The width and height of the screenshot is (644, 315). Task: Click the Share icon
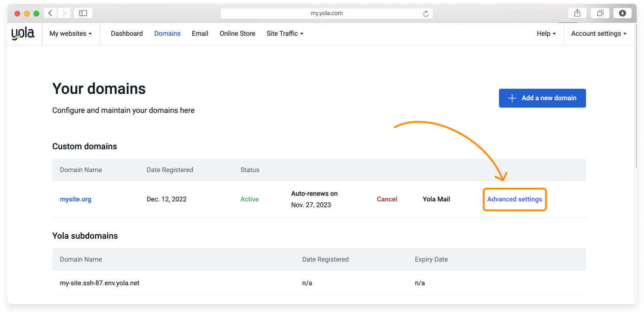pyautogui.click(x=577, y=13)
